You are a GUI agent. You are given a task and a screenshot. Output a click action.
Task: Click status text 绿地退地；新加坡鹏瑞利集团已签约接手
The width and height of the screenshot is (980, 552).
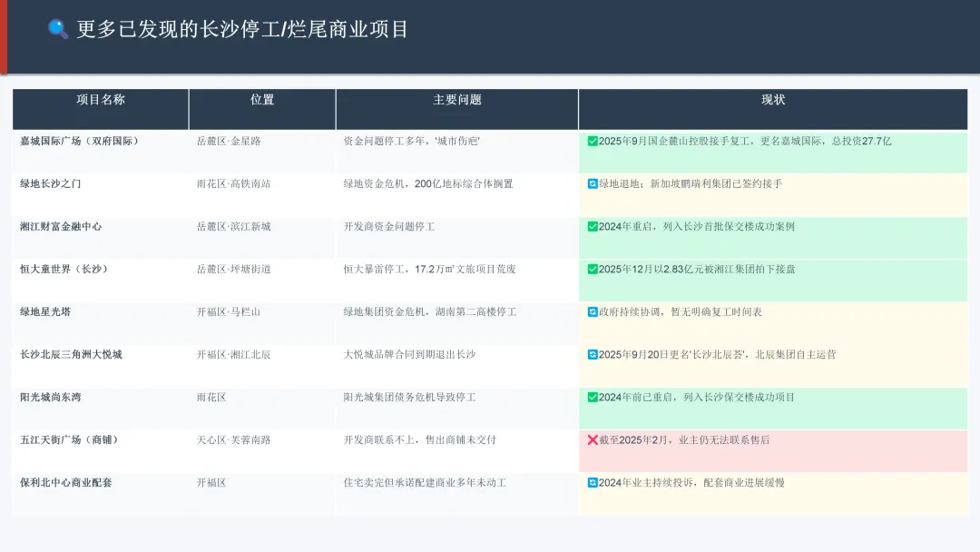coord(691,183)
